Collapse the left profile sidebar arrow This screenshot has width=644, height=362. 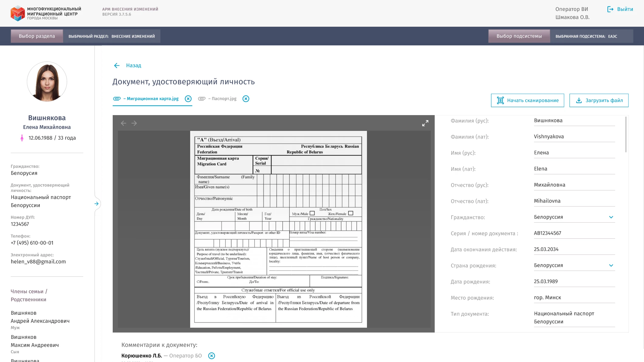[x=97, y=204]
